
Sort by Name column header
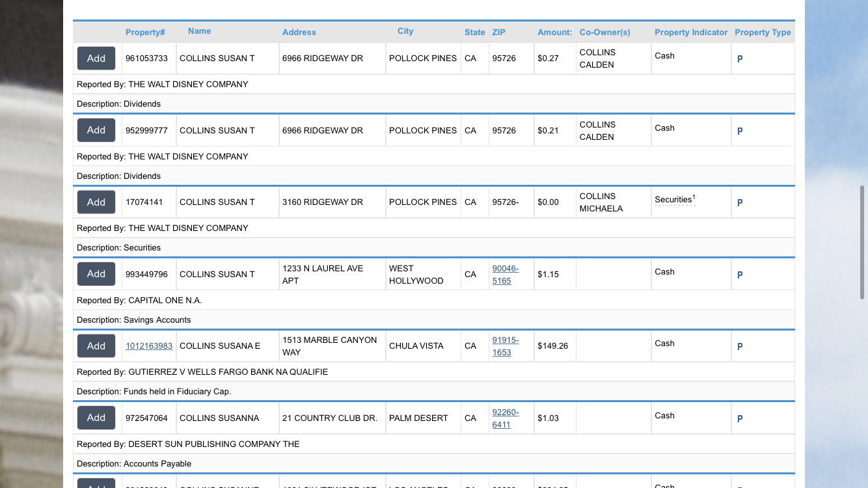[x=200, y=31]
